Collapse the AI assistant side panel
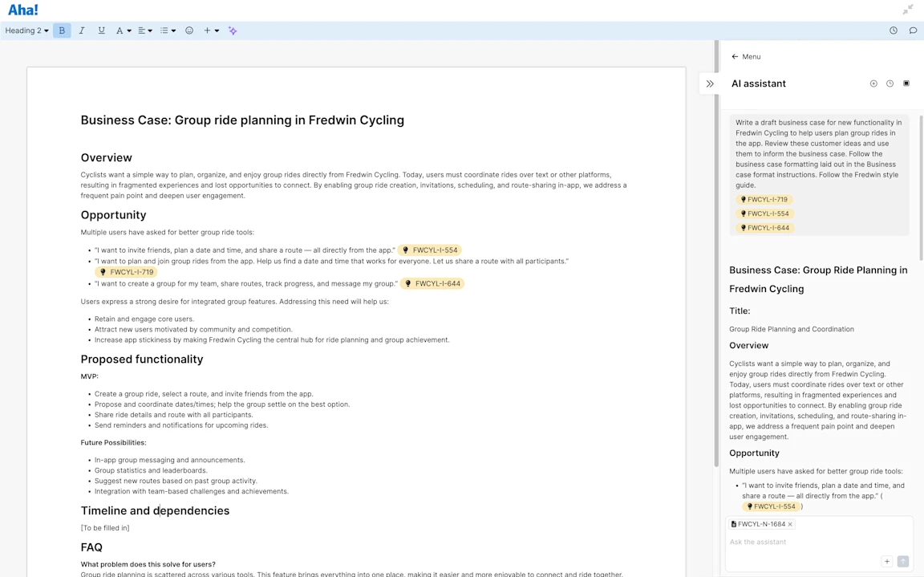Viewport: 924px width, 577px height. (x=710, y=83)
